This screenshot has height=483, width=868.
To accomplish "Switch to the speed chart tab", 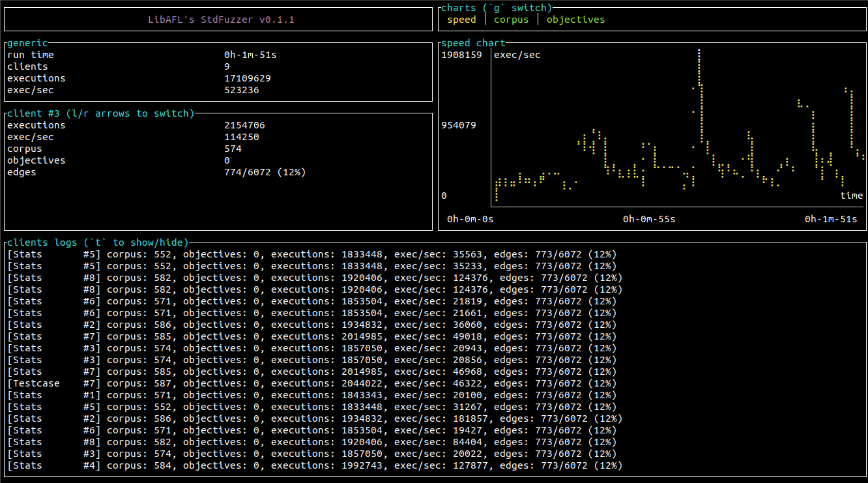I will [x=461, y=20].
